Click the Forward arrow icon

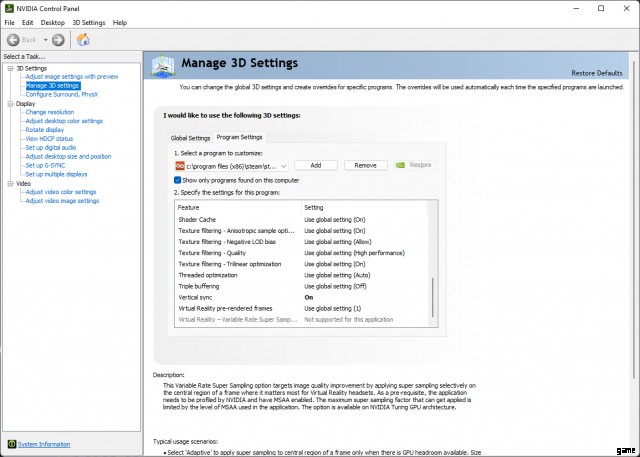pyautogui.click(x=58, y=40)
